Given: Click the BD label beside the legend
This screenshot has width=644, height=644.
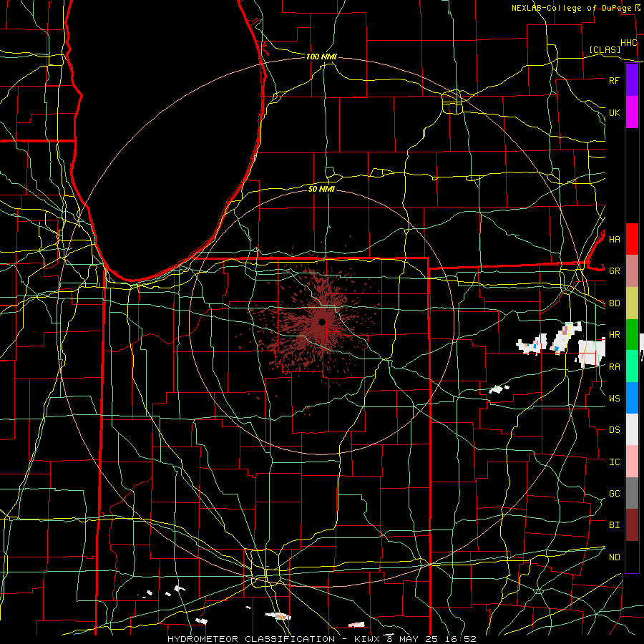Looking at the screenshot, I should point(614,303).
